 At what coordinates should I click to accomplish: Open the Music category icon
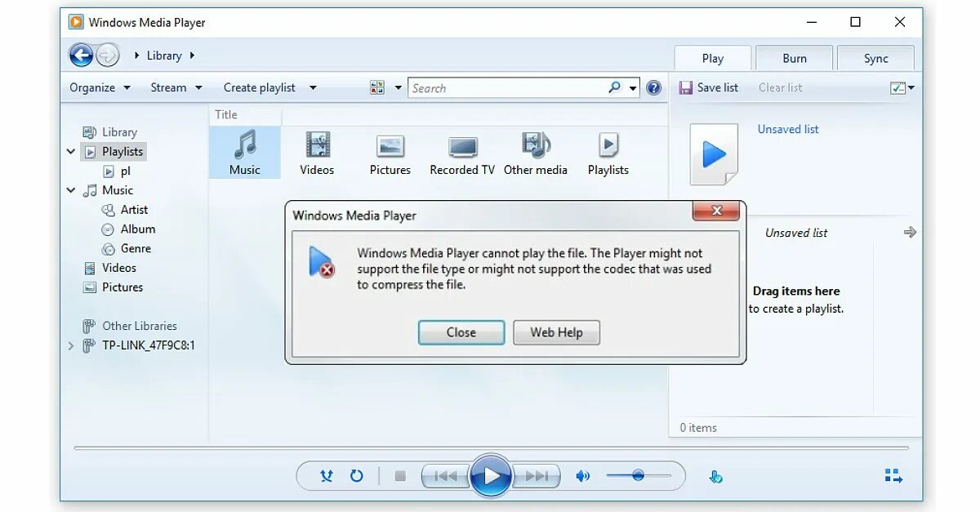click(x=245, y=153)
